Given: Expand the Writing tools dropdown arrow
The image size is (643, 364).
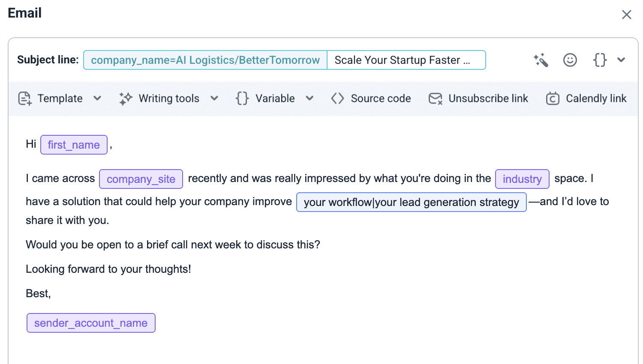Looking at the screenshot, I should coord(214,98).
